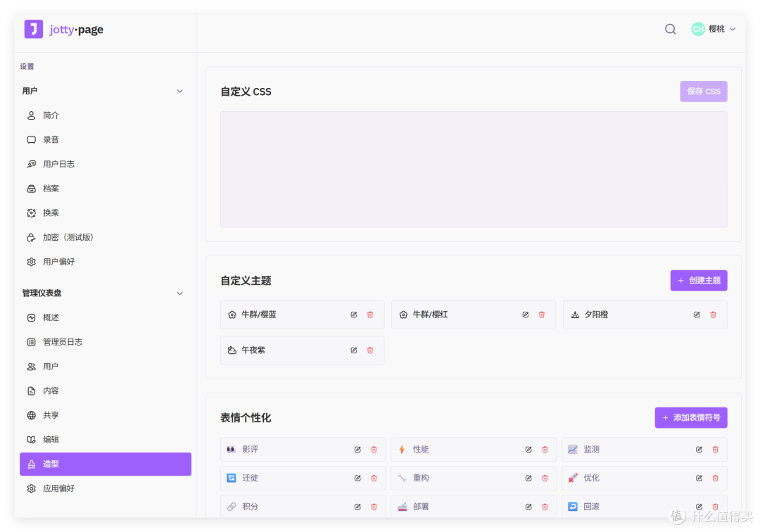Delete the 牛群/樱蓝 theme
The width and height of the screenshot is (760, 532).
[x=370, y=315]
